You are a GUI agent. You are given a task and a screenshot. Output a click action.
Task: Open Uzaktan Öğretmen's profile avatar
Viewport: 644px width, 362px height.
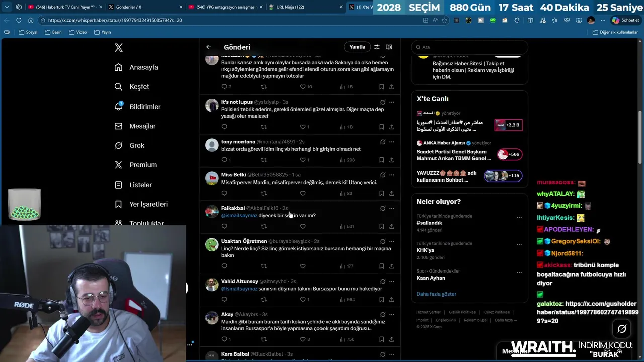[x=212, y=245]
